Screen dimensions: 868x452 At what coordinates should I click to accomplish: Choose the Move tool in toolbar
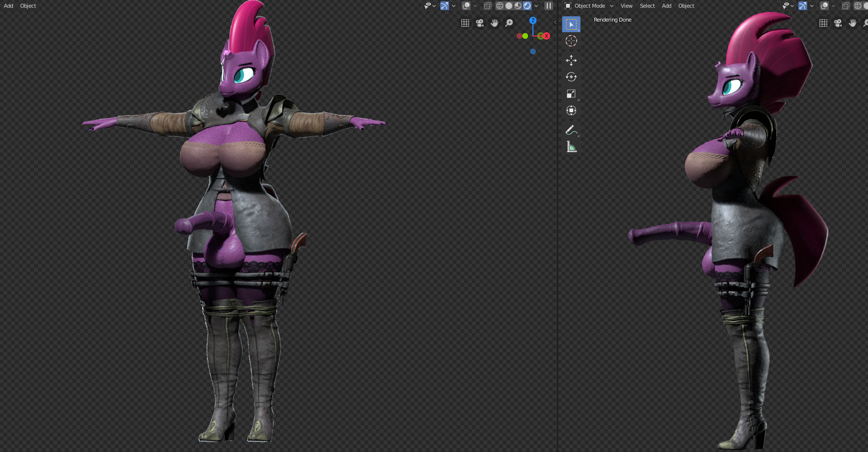point(571,60)
